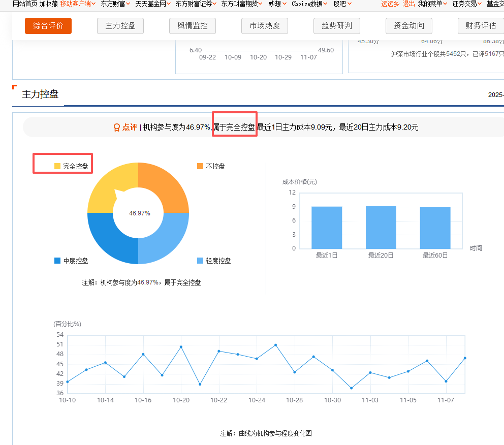Open the Choice数据 dropdown
Viewport: 504px width, 445px height.
[310, 4]
